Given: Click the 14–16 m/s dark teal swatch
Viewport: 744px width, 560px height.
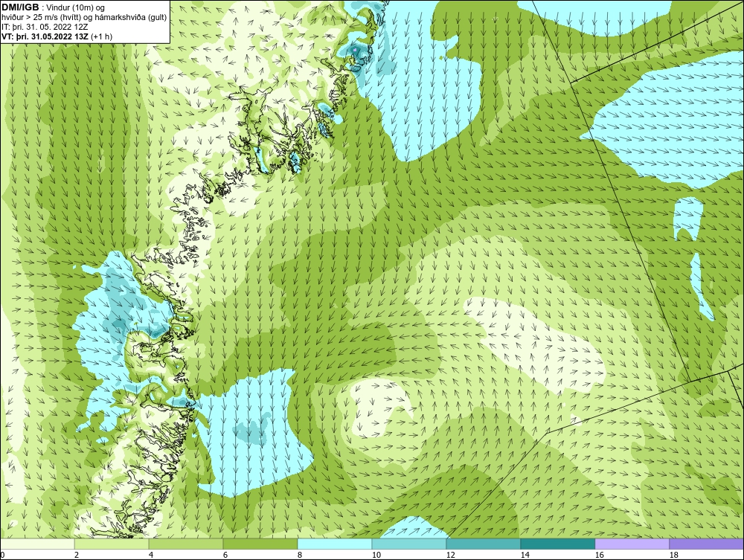Looking at the screenshot, I should click(557, 544).
